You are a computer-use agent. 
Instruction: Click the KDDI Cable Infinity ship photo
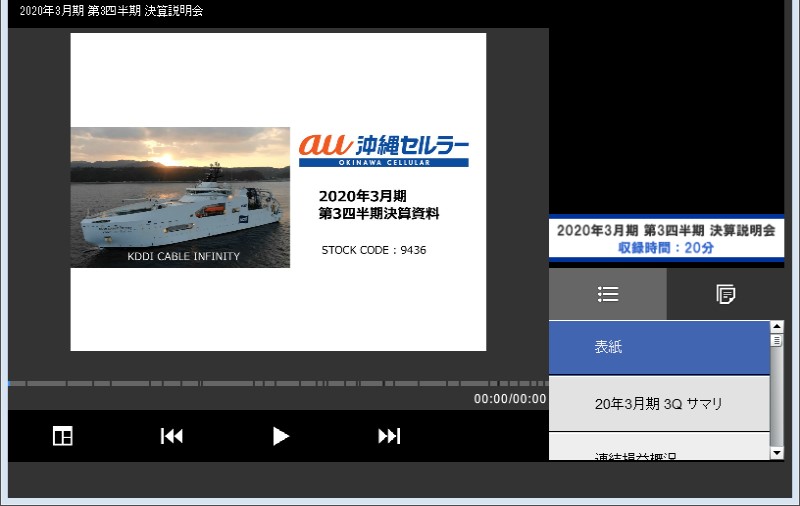[x=180, y=197]
